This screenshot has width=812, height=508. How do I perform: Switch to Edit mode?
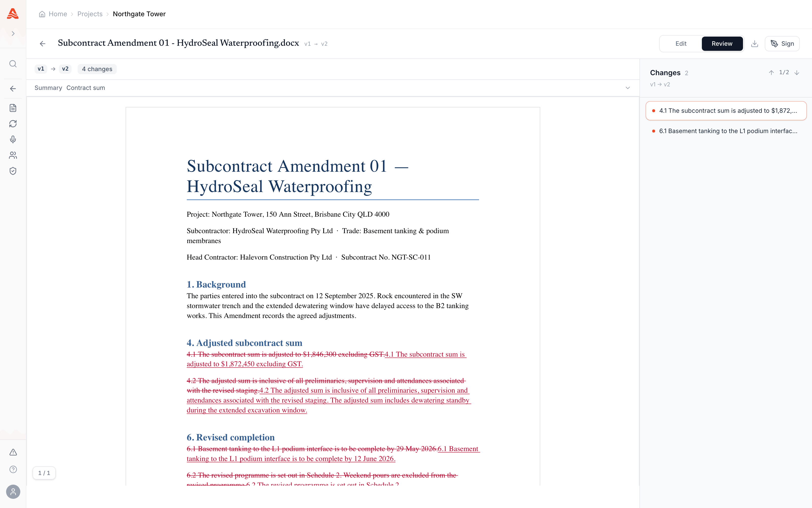[681, 44]
